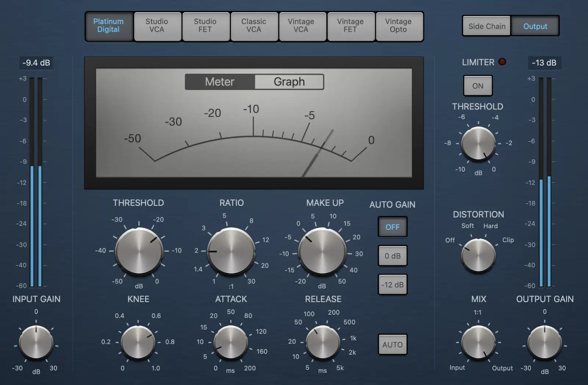Click the Attack time knob
The width and height of the screenshot is (588, 385).
point(231,342)
